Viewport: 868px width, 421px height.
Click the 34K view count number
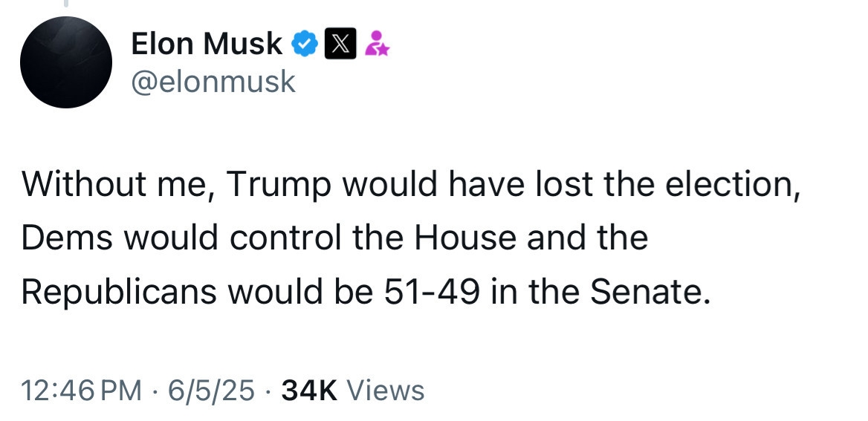pos(309,390)
